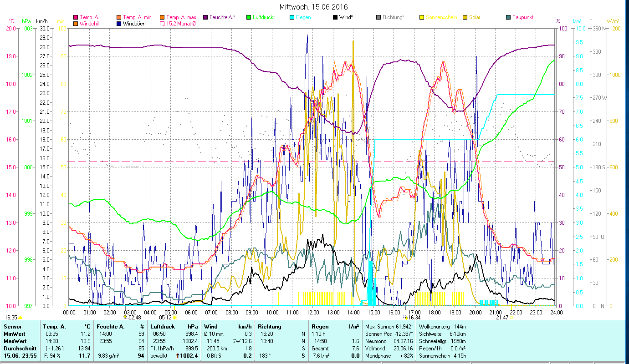629x364 pixels.
Task: Click the Temp. A. min legend swatch
Action: [119, 17]
